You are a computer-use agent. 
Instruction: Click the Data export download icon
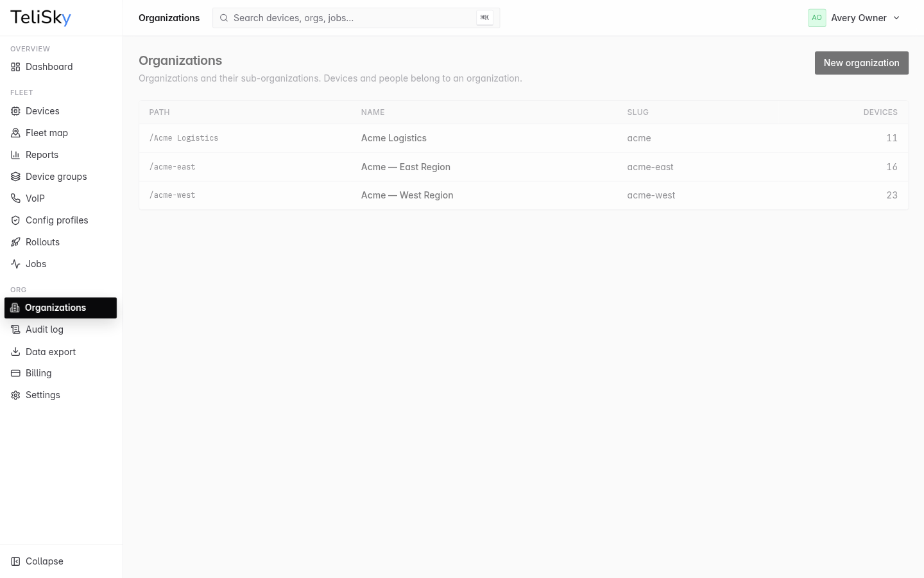pyautogui.click(x=15, y=351)
